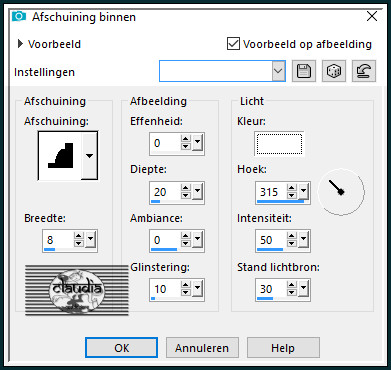This screenshot has height=370, width=391.
Task: Open the Breedte slider dropdown arrow
Action: click(x=90, y=240)
